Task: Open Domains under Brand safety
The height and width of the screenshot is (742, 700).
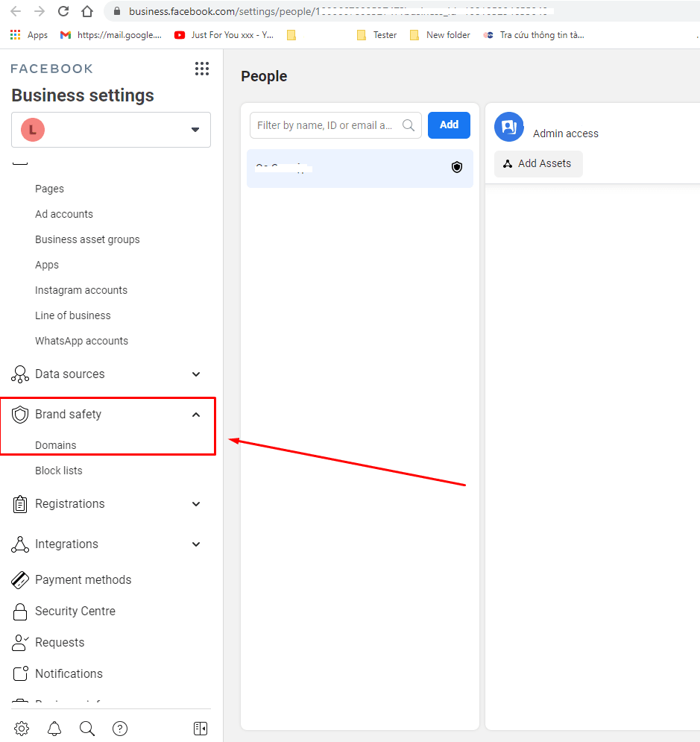Action: [x=55, y=445]
